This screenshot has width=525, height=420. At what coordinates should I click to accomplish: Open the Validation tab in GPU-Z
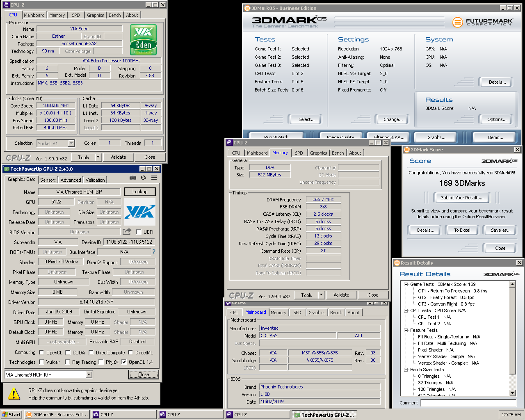click(95, 180)
